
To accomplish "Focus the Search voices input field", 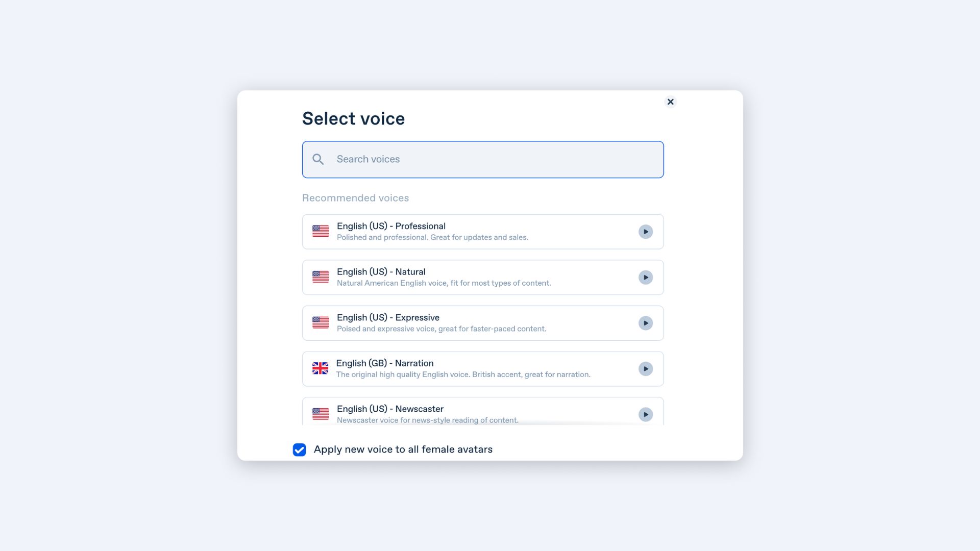I will tap(490, 160).
